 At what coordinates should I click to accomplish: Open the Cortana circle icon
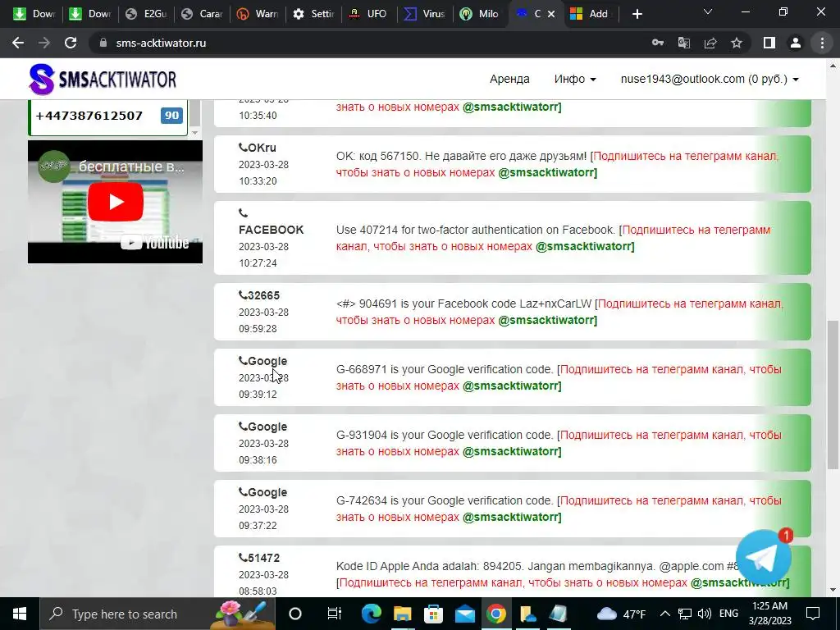pyautogui.click(x=295, y=614)
